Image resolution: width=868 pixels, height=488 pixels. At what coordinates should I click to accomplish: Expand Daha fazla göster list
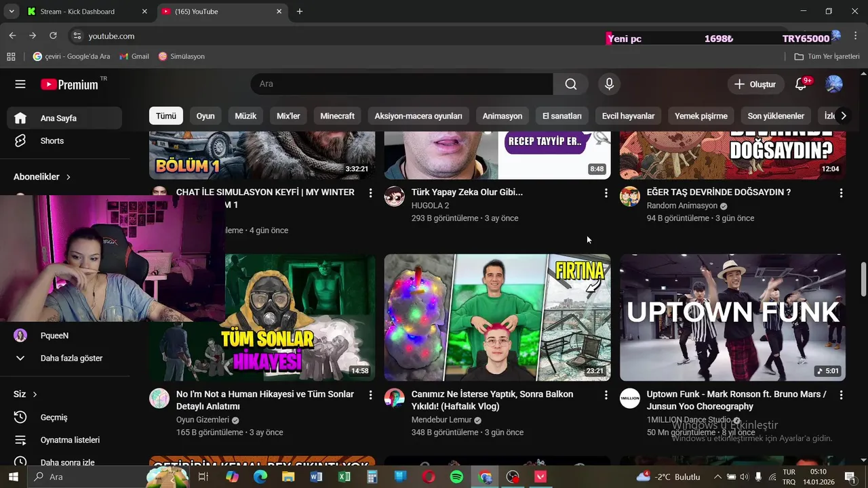point(65,358)
